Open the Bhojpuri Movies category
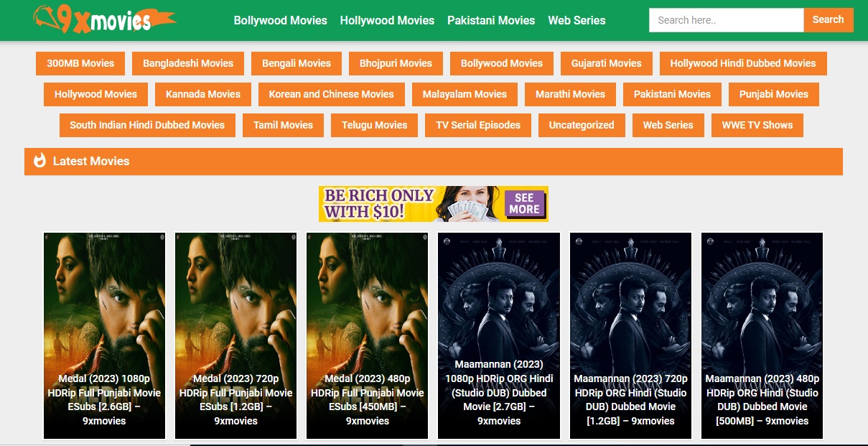This screenshot has height=446, width=868. point(396,63)
